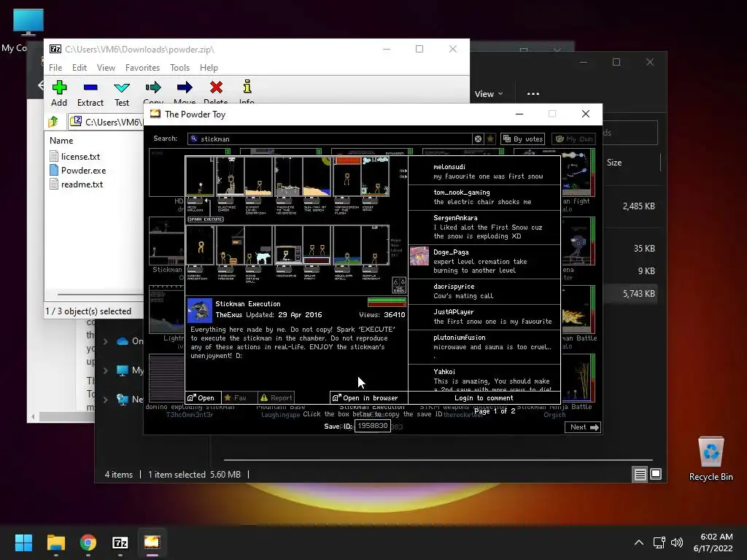Open the View dropdown in File Explorer
This screenshot has width=747, height=560.
[489, 94]
